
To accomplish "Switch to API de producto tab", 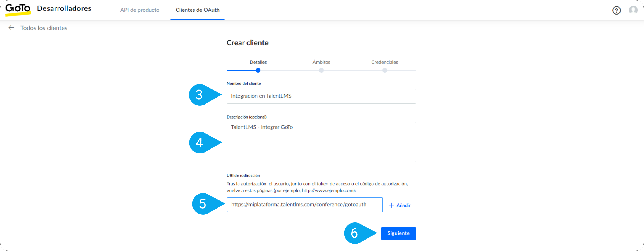I will (x=140, y=10).
